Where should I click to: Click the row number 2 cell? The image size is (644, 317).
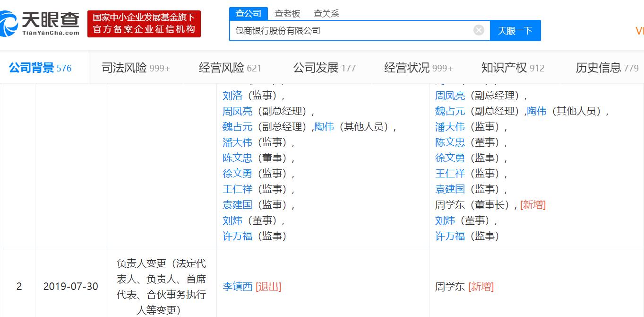click(x=19, y=286)
